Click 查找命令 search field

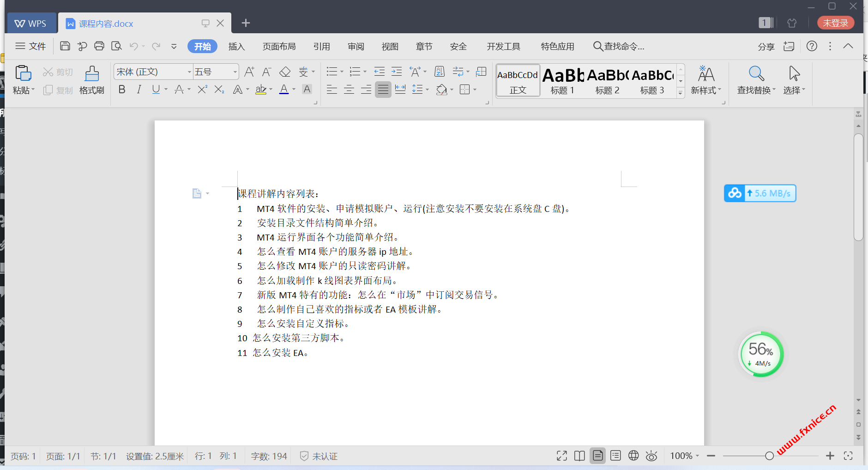pyautogui.click(x=619, y=47)
